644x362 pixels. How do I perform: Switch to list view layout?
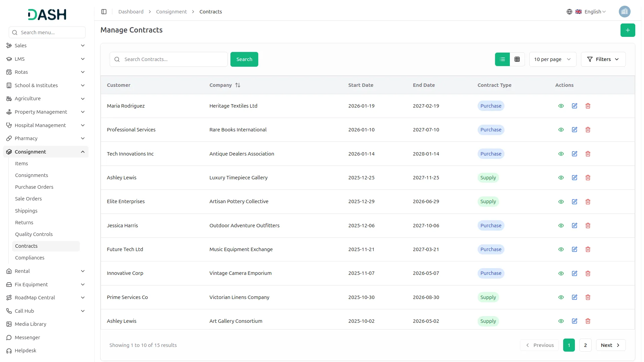point(502,59)
